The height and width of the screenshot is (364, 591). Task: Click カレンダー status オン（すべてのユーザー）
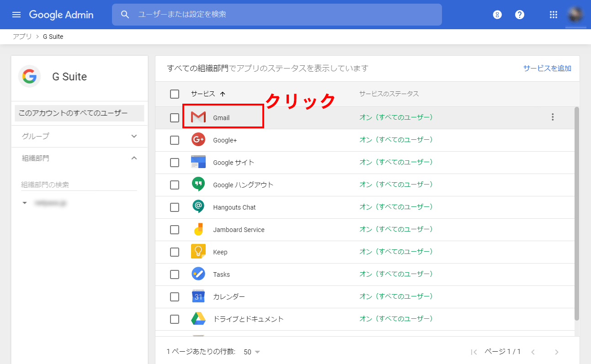click(396, 296)
